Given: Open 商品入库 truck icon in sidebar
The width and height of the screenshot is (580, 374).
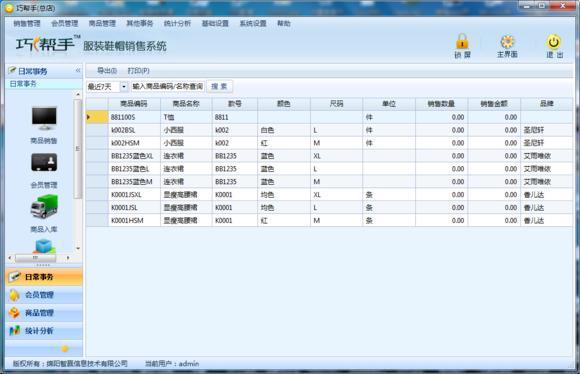Looking at the screenshot, I should (44, 206).
